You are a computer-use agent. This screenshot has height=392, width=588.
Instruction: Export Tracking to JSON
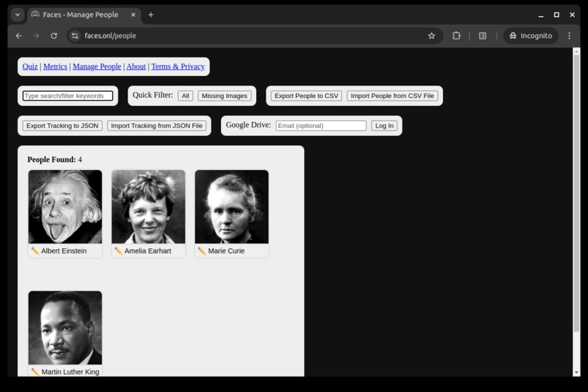pos(62,126)
